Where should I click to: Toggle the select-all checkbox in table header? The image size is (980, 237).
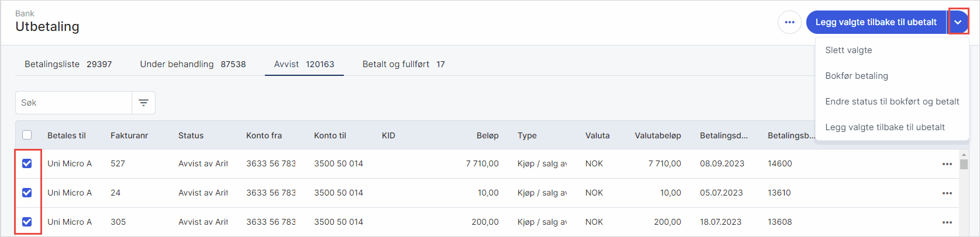[x=27, y=135]
